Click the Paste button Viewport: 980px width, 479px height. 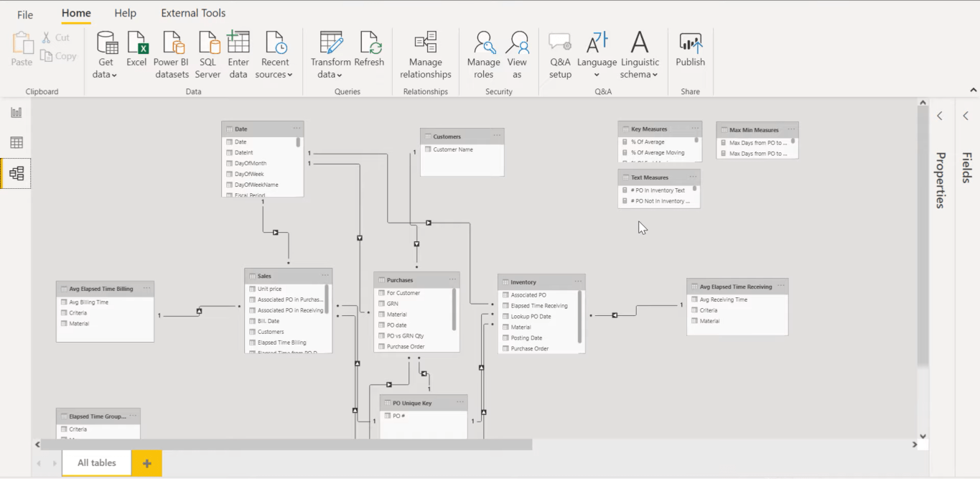point(22,50)
